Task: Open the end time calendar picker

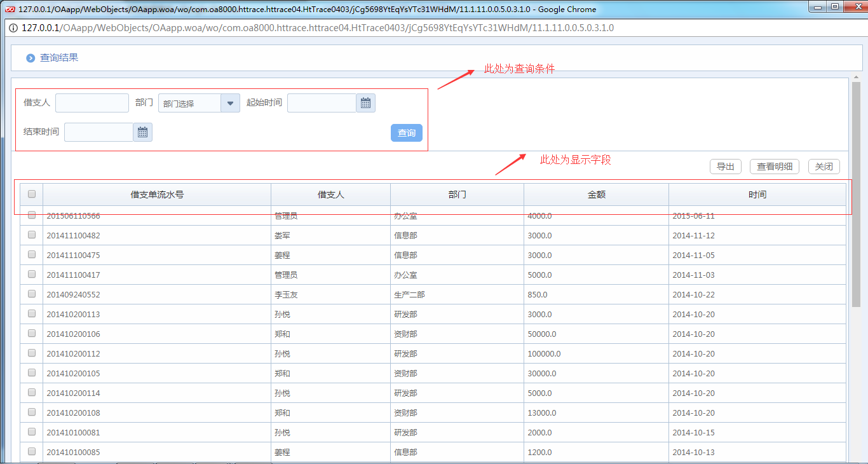Action: click(x=142, y=132)
